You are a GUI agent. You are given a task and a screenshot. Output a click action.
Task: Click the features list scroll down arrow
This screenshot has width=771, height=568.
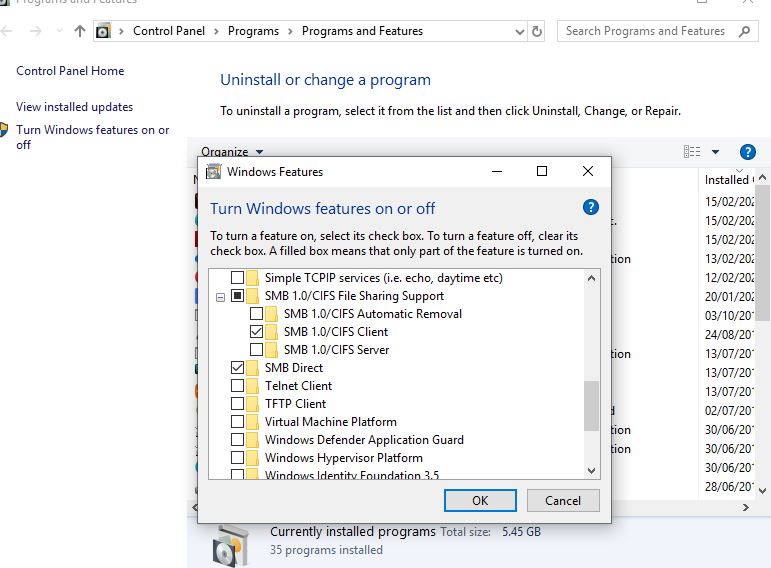click(x=591, y=471)
